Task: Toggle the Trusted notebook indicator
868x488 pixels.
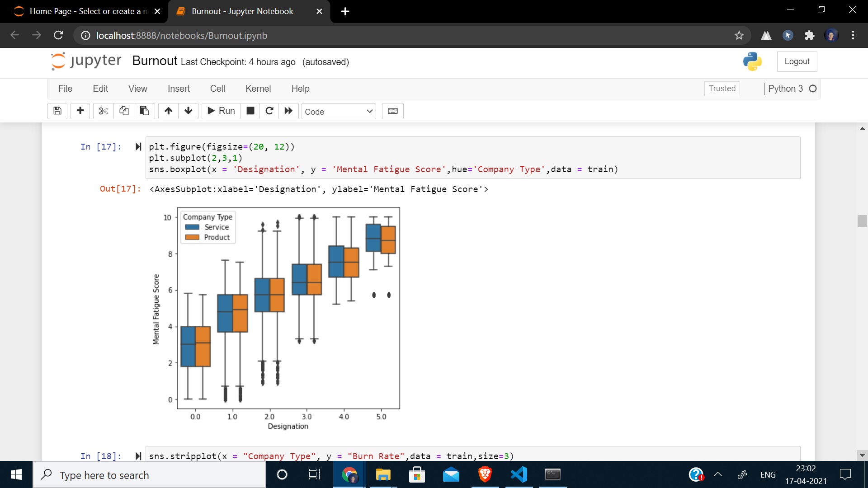Action: click(x=722, y=89)
